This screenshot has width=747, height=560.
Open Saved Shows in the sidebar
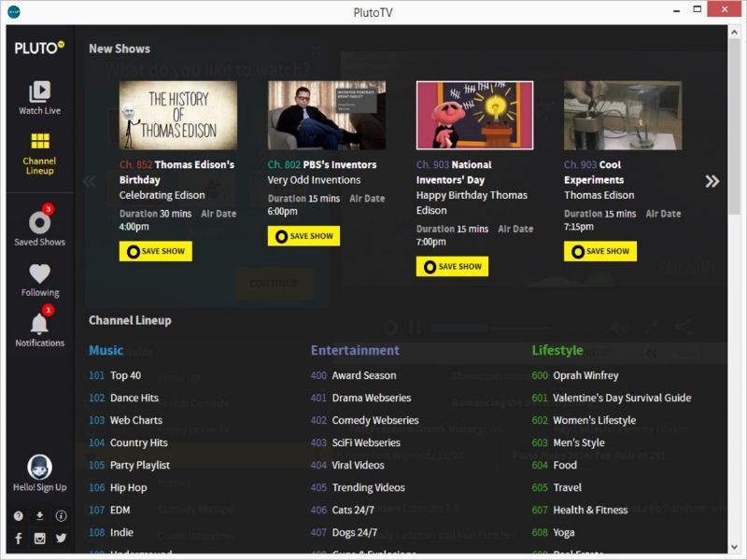pos(39,223)
